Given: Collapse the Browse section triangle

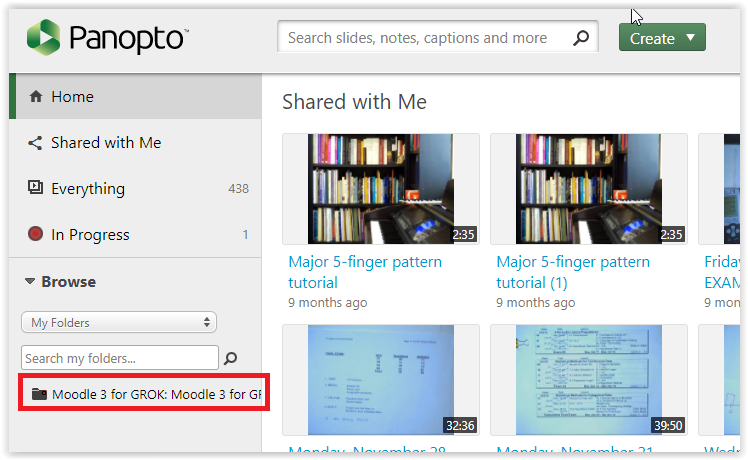Looking at the screenshot, I should click(30, 281).
